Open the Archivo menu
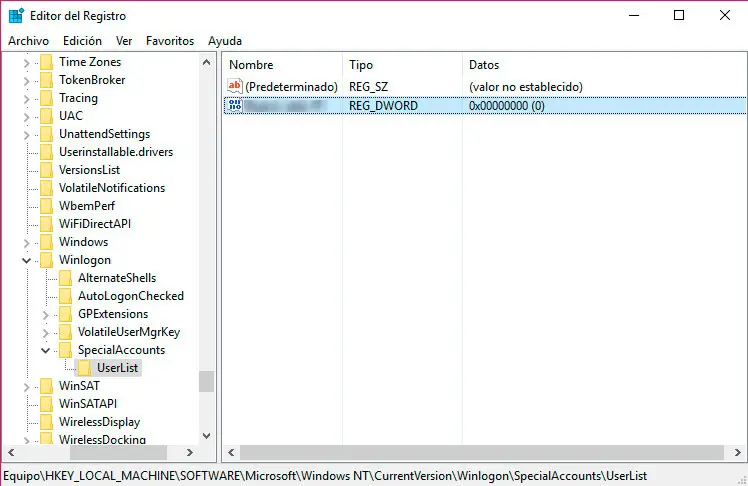This screenshot has width=748, height=486. [29, 41]
